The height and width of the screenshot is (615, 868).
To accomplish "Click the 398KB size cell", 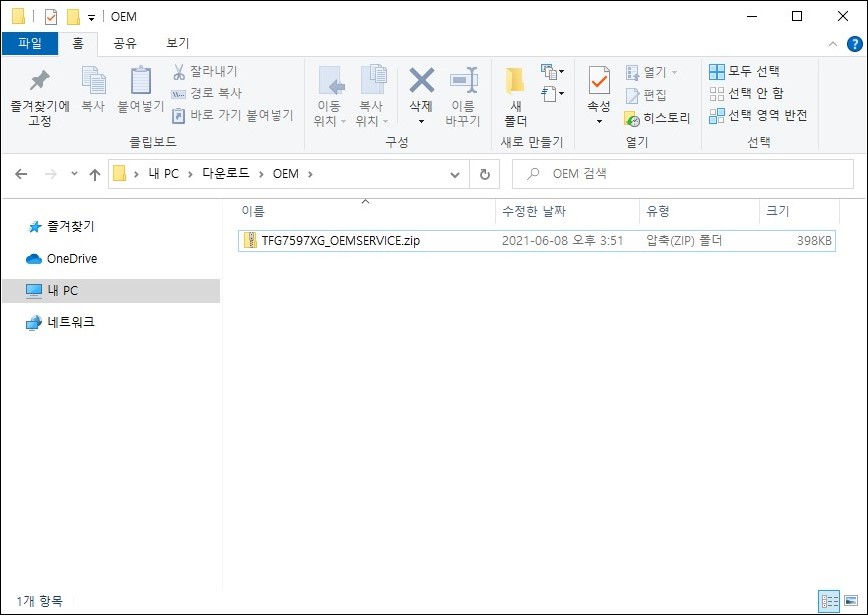I will [x=814, y=241].
